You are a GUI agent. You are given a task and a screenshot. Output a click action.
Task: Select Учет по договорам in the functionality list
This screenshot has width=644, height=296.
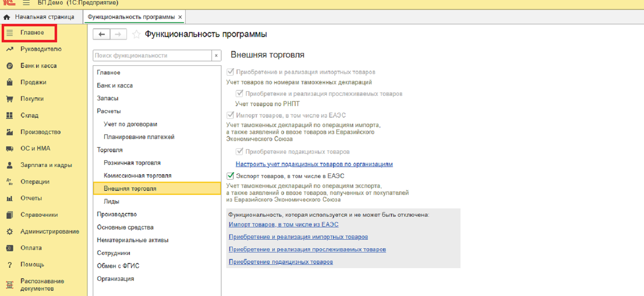pos(157,124)
